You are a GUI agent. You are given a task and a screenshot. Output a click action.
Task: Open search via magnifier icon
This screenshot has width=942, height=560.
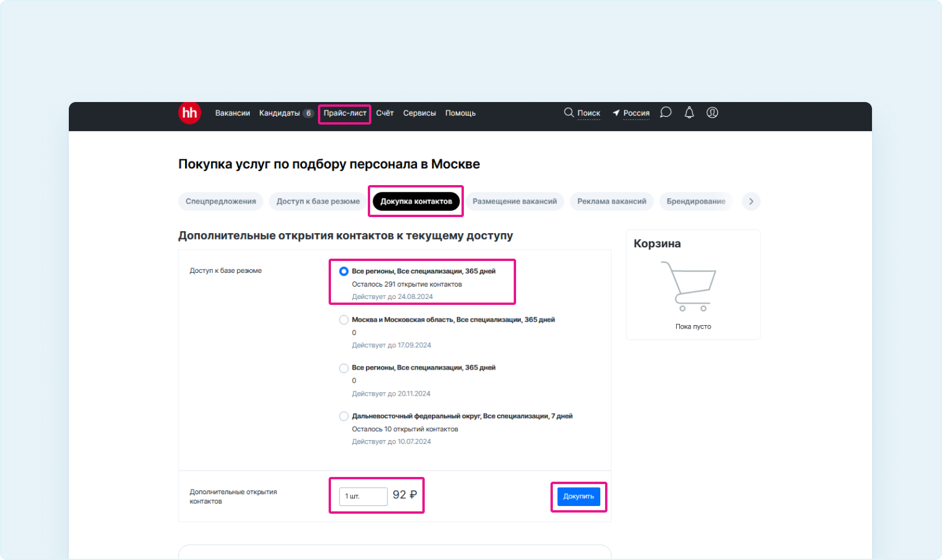[x=568, y=112]
